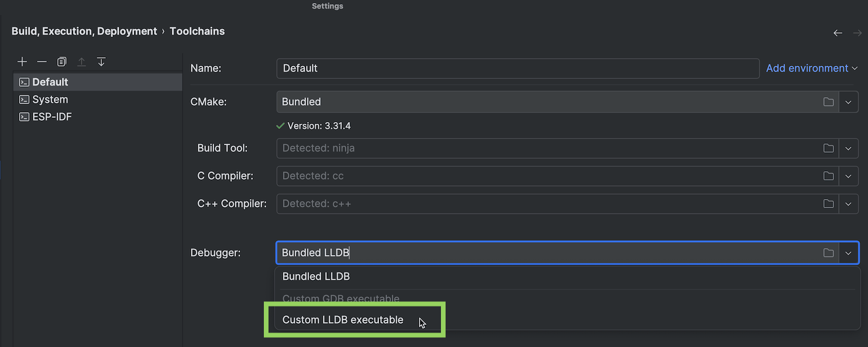Remove the selected toolchain with minus icon
868x347 pixels.
[x=42, y=62]
